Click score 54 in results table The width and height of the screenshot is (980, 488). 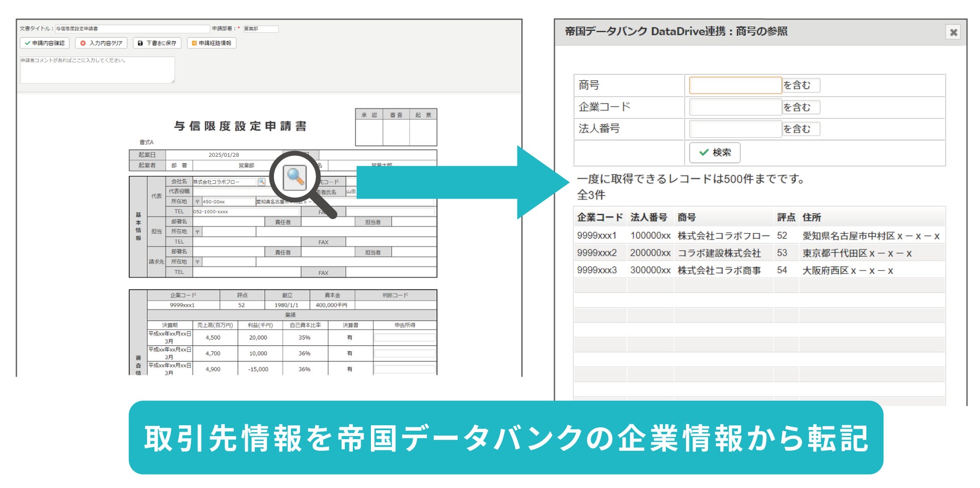click(782, 270)
